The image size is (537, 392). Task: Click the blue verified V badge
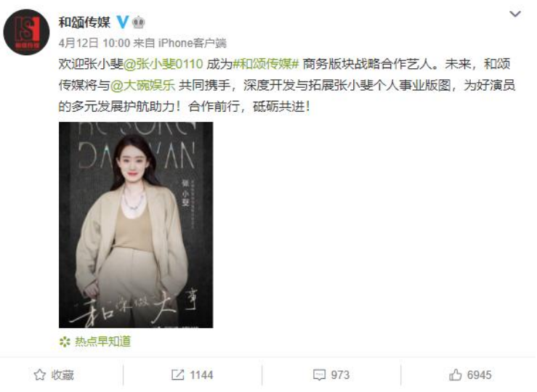(122, 23)
